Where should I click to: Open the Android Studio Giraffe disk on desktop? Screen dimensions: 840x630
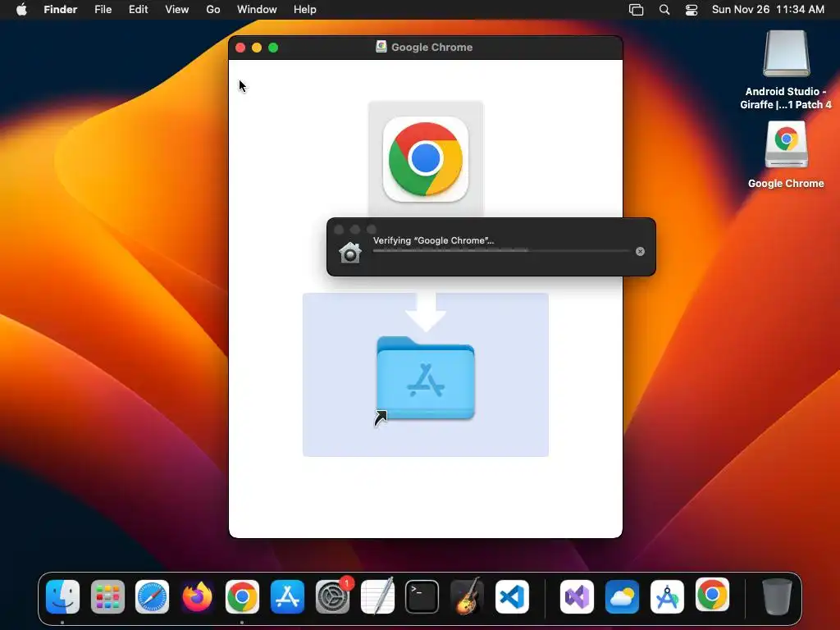786,54
